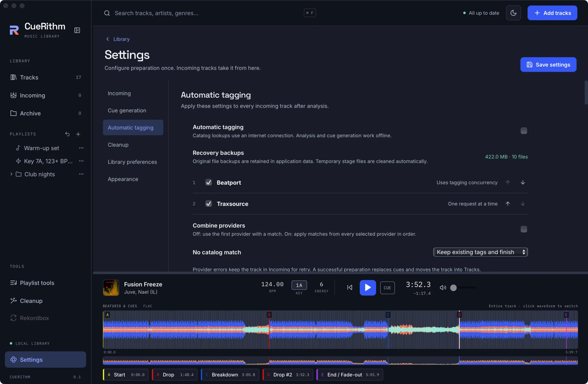This screenshot has width=588, height=384.
Task: Click the CUE button
Action: [x=387, y=288]
